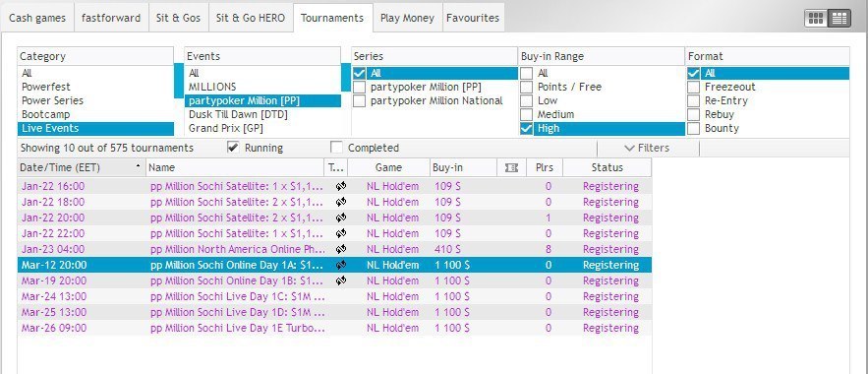Click the re-entry icon on the Jan-23 04:00 row
The width and height of the screenshot is (868, 374).
point(340,249)
